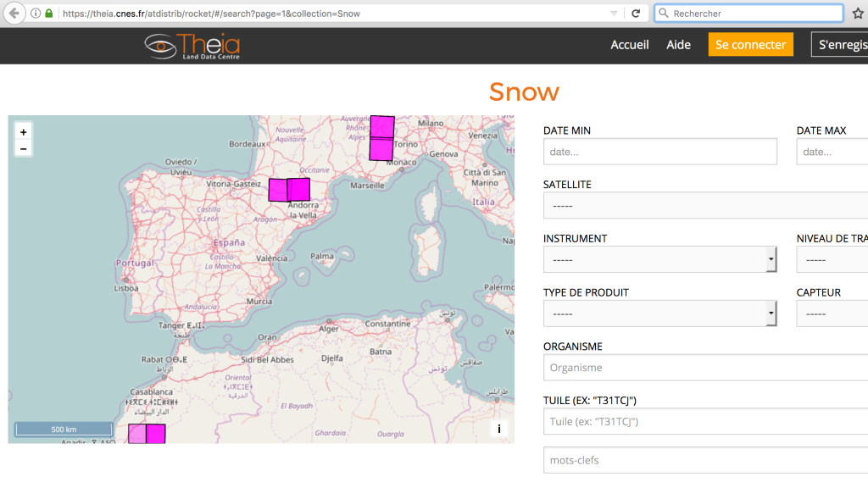Click the Constantine label on the map
Screen dimensions: 868x488
pos(387,324)
